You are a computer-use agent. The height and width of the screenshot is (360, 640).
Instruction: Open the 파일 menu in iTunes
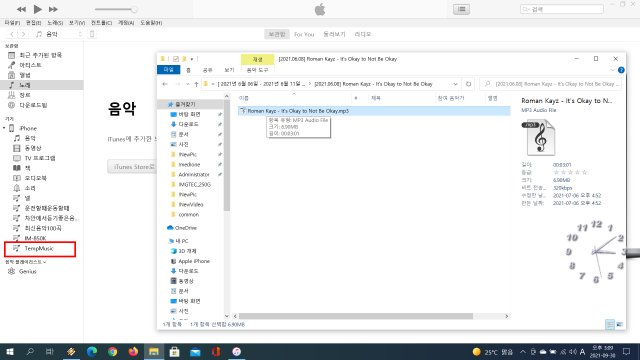(12, 23)
